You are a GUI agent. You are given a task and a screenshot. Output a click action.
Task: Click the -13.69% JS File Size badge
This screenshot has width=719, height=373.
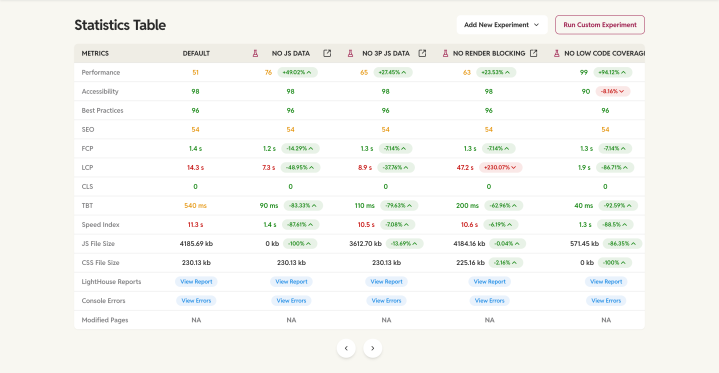pos(404,244)
